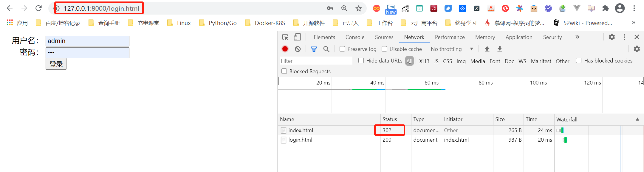Image resolution: width=644 pixels, height=172 pixels.
Task: Enable Preserve log checkbox
Action: pos(342,49)
